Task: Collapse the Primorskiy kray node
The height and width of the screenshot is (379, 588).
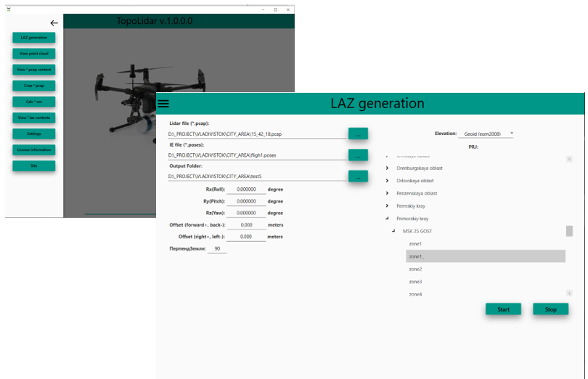Action: [x=387, y=218]
